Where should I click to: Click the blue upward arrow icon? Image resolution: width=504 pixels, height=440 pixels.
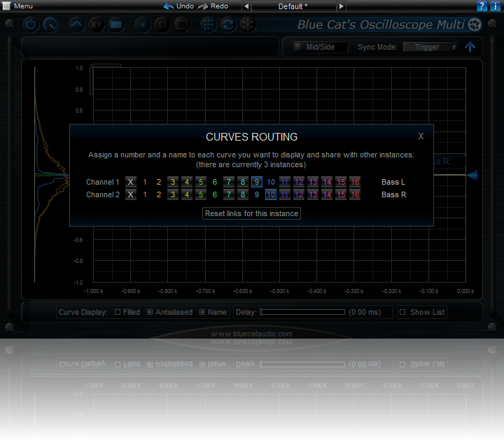click(x=470, y=47)
